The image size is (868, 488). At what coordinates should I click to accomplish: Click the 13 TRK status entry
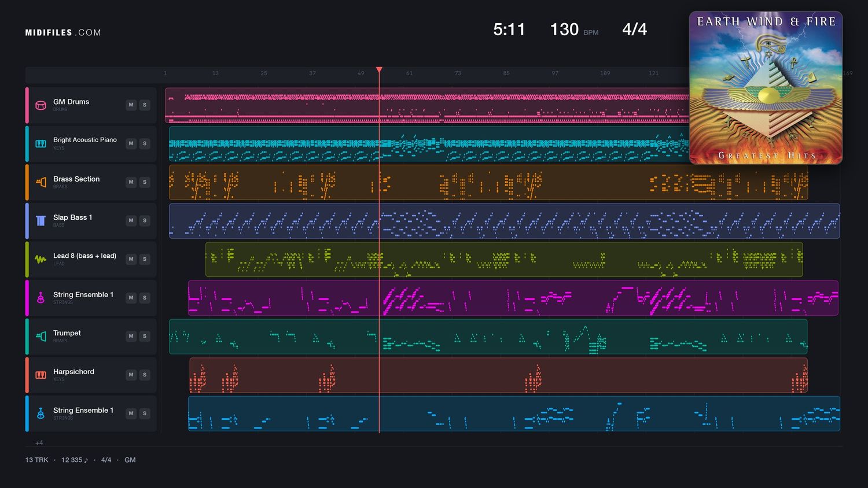point(36,460)
